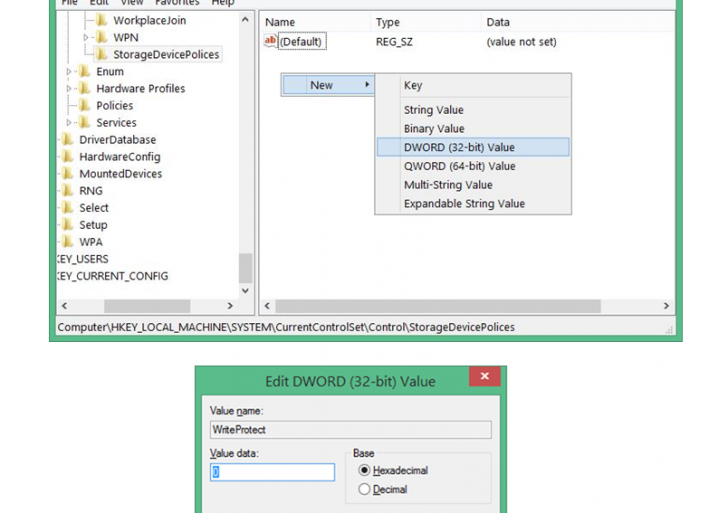
Task: Click the HardwareConfig folder icon
Action: click(68, 156)
